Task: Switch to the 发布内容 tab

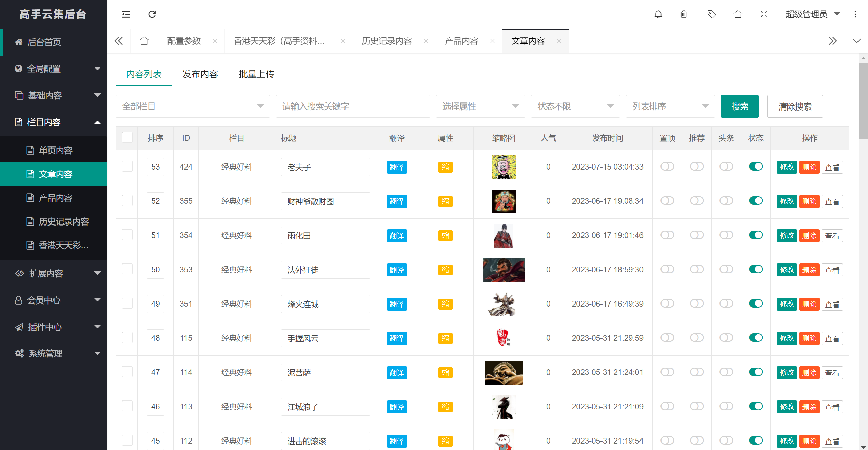Action: pyautogui.click(x=200, y=74)
